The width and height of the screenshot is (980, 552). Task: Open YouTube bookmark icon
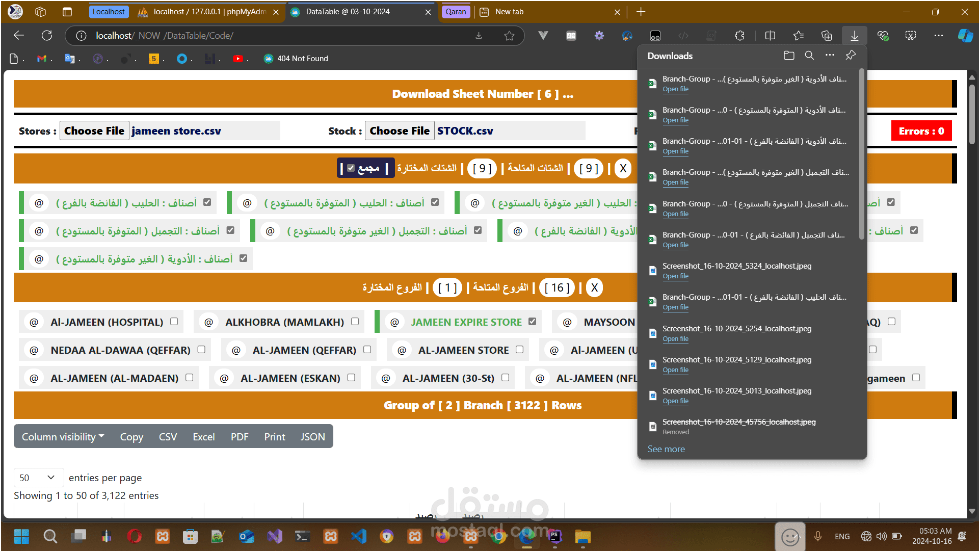pos(237,59)
